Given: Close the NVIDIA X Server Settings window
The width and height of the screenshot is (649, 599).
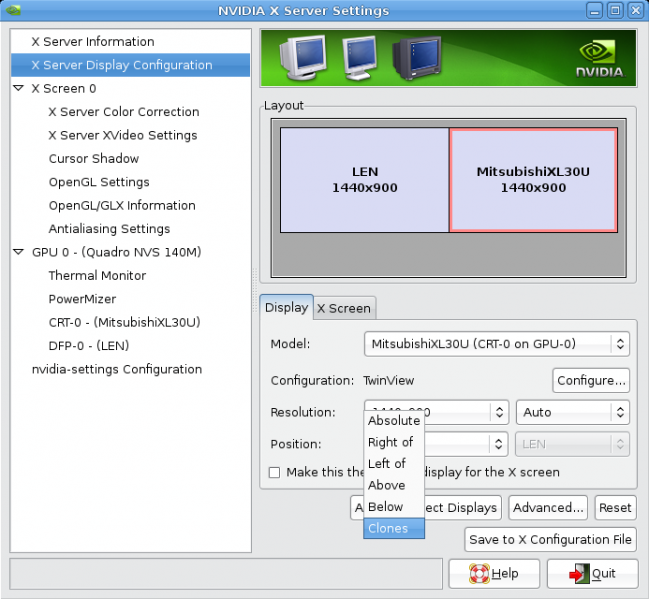Looking at the screenshot, I should (x=635, y=10).
